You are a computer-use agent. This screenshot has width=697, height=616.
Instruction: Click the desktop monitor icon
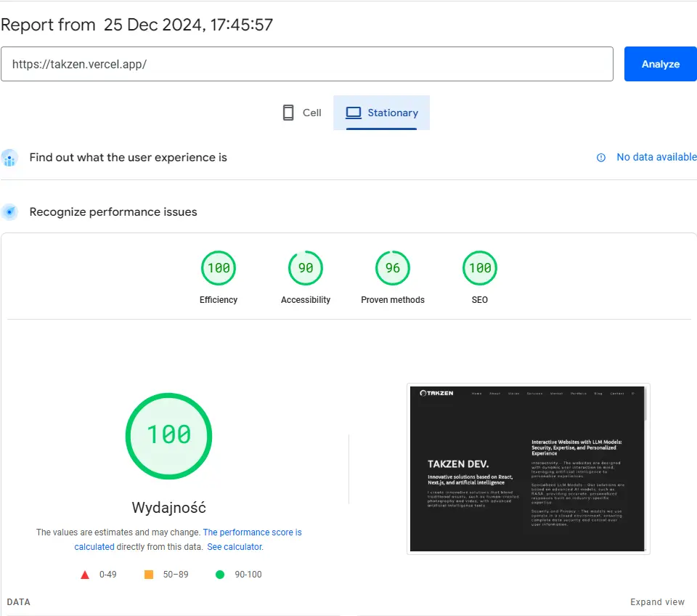click(x=354, y=113)
